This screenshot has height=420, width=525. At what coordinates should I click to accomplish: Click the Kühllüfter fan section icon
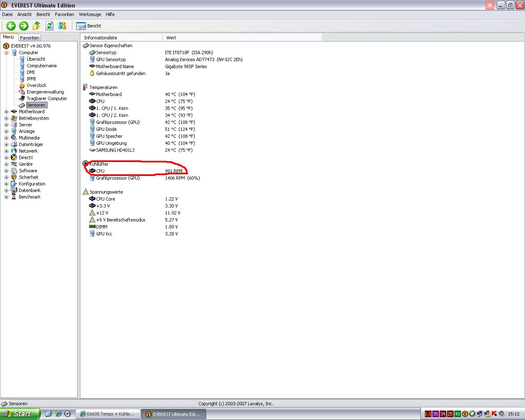click(x=85, y=164)
